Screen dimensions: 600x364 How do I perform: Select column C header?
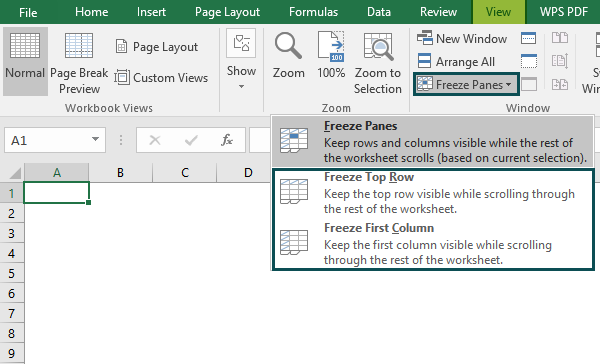[x=185, y=173]
